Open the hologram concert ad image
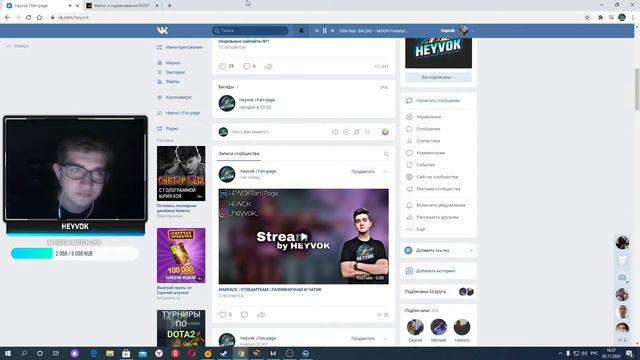Screen dimensions: 640x360 pyautogui.click(x=181, y=173)
